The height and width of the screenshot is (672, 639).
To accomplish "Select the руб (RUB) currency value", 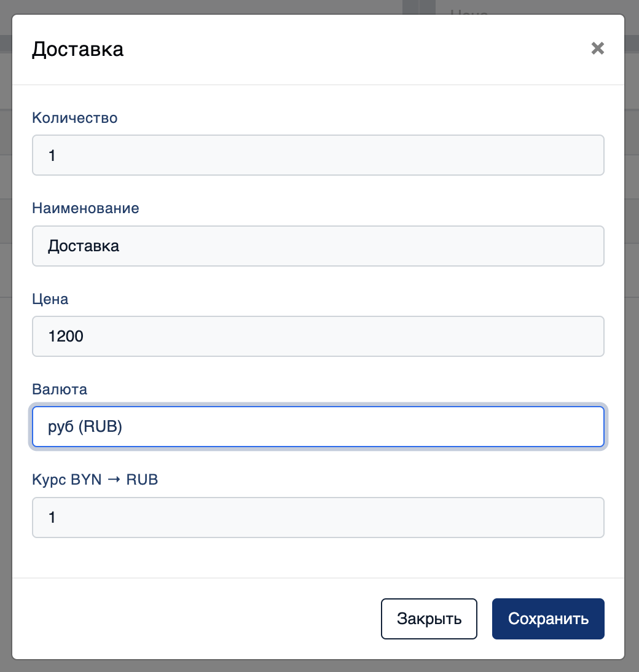I will point(85,427).
